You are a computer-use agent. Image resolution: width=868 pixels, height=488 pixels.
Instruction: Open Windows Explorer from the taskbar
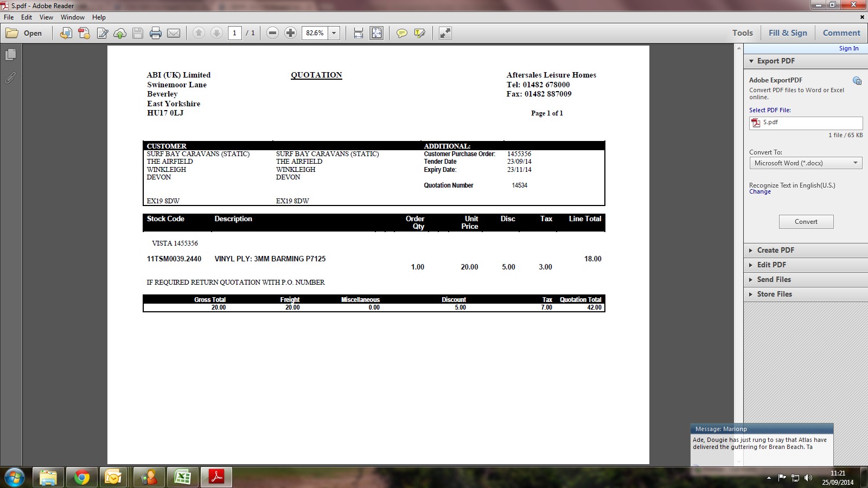pos(48,477)
